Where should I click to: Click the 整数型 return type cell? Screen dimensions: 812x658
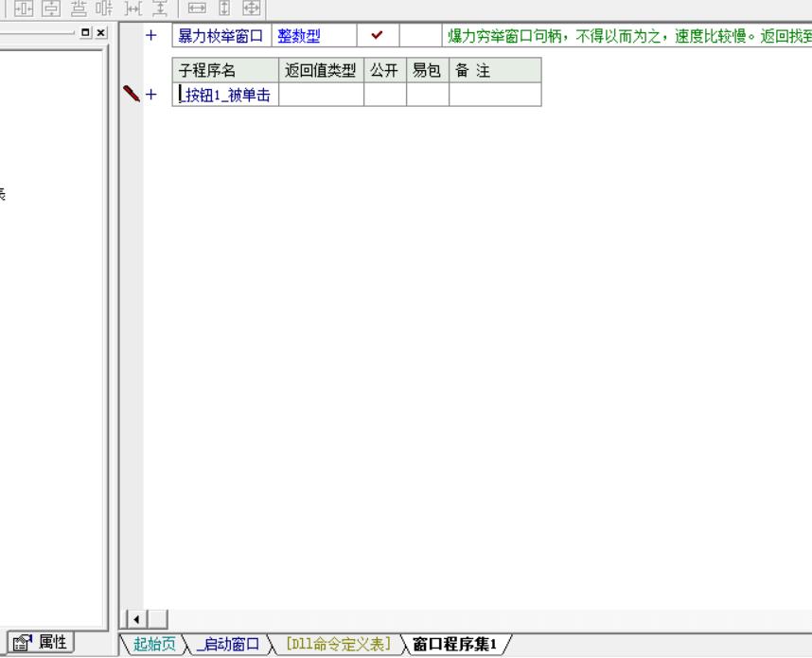314,37
